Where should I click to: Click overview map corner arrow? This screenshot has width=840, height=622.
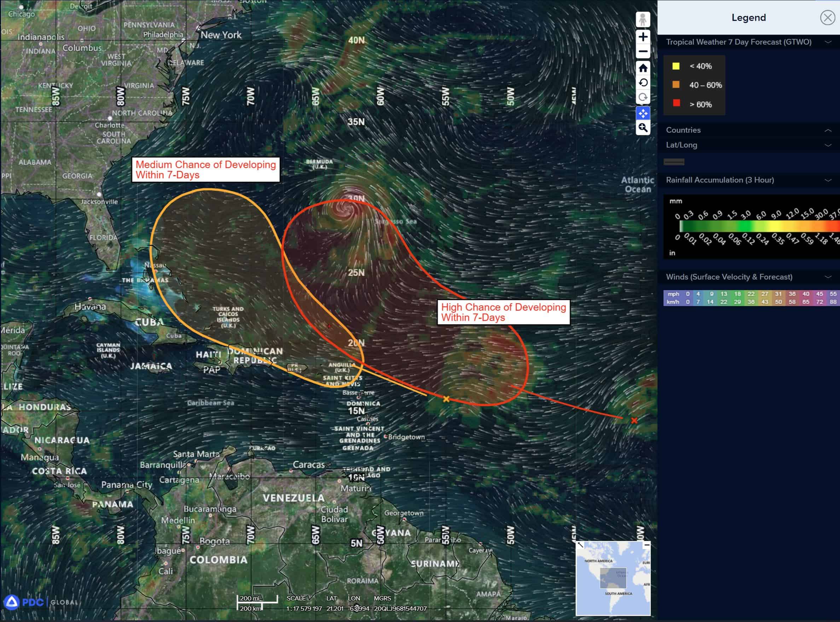pos(581,545)
